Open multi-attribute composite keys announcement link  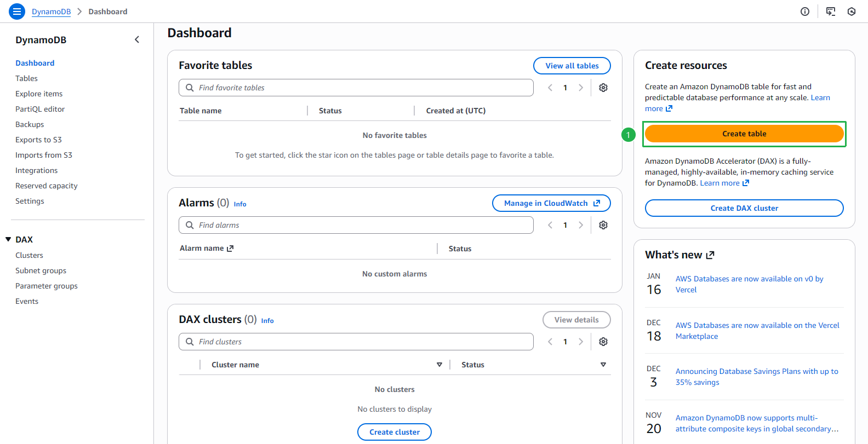(757, 423)
